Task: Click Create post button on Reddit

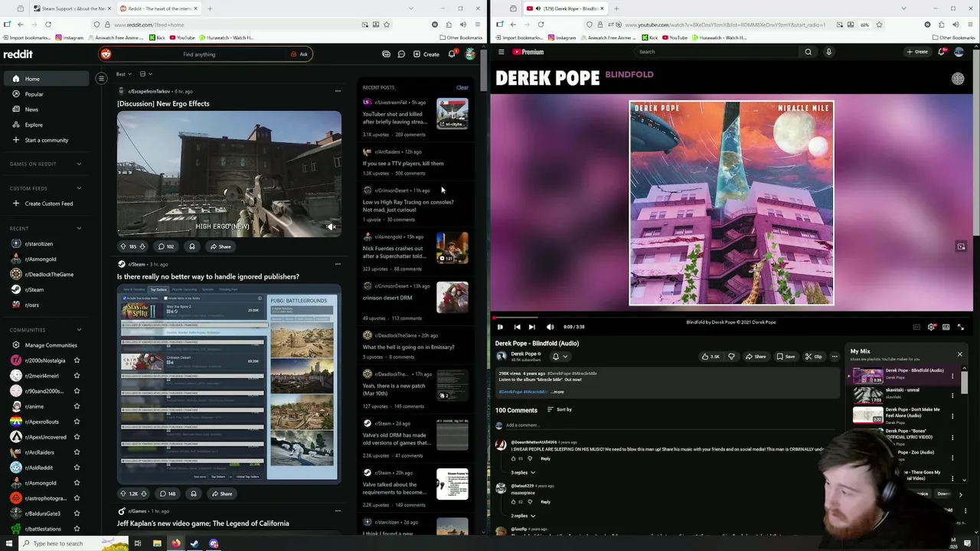Action: click(426, 54)
